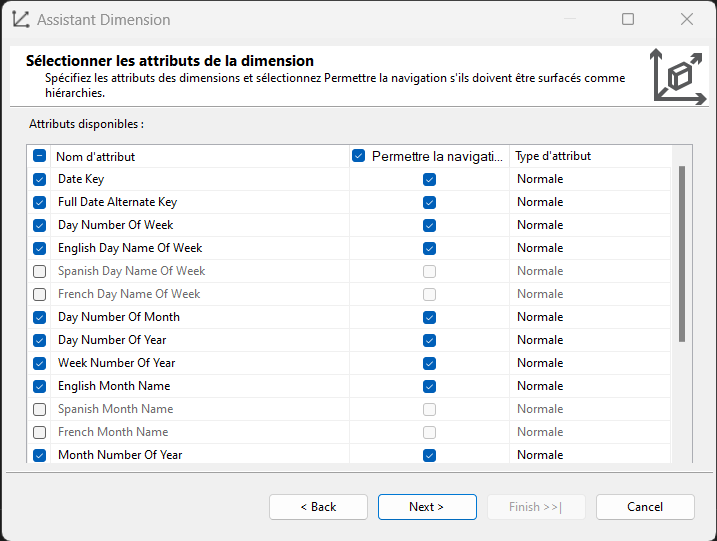The height and width of the screenshot is (541, 717).
Task: Toggle the select-all attributes header checkbox
Action: 40,156
